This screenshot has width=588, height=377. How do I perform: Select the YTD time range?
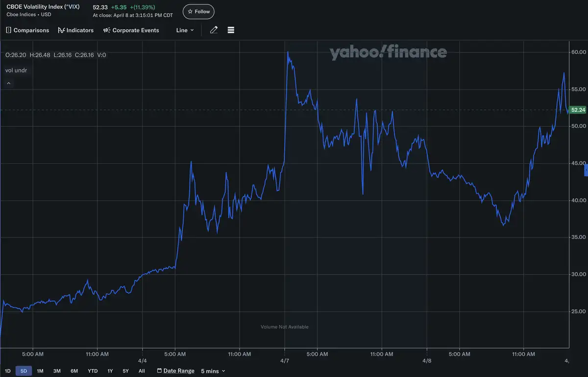point(93,371)
